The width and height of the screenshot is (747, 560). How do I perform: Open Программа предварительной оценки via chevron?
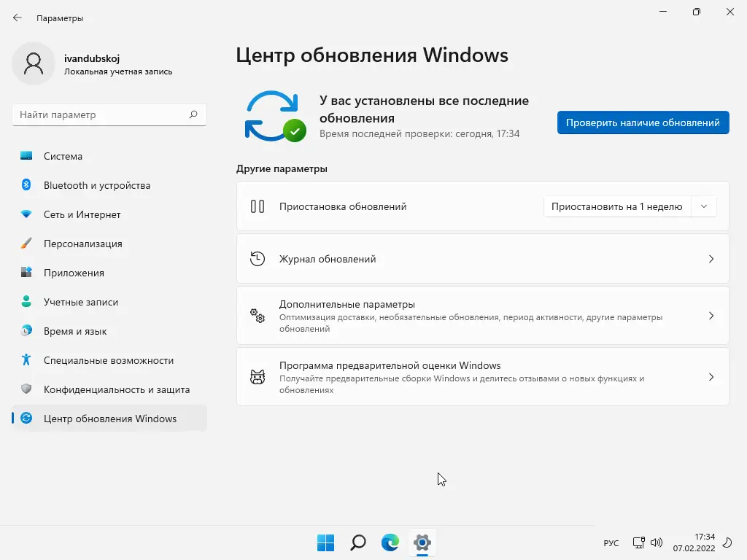(711, 377)
